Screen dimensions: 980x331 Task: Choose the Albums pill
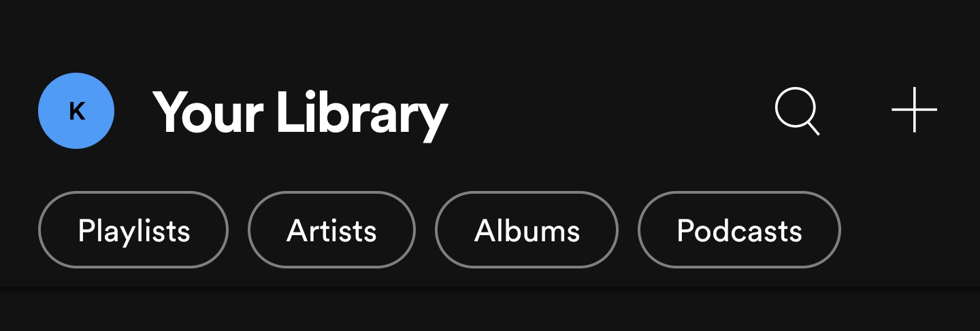pyautogui.click(x=527, y=230)
